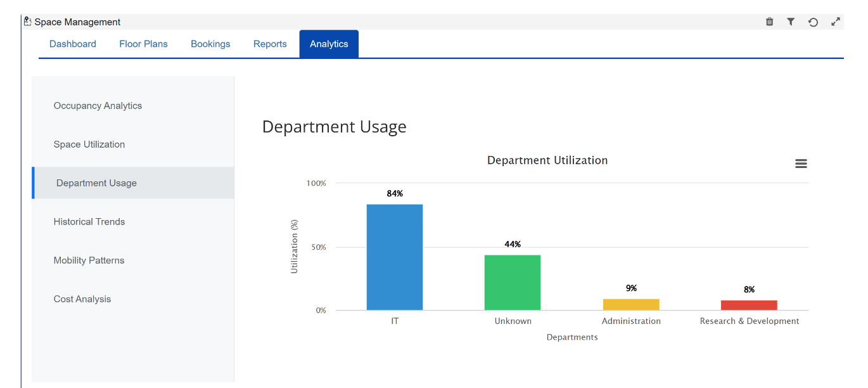
Task: View Historical Trends section
Action: click(x=89, y=222)
